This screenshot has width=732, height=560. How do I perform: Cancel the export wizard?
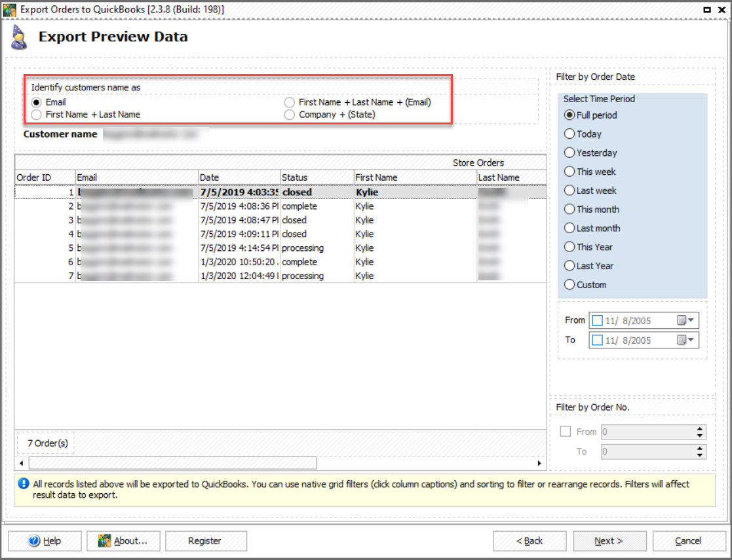(689, 540)
